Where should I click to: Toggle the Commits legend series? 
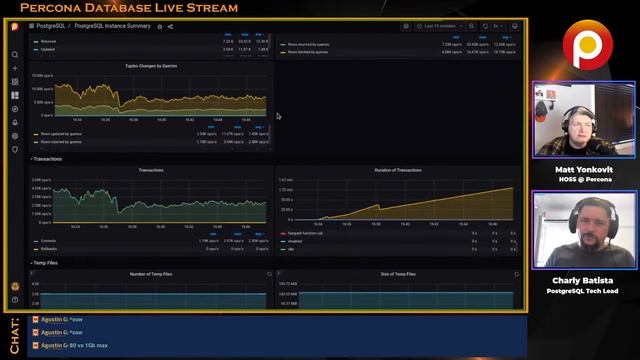(x=48, y=241)
